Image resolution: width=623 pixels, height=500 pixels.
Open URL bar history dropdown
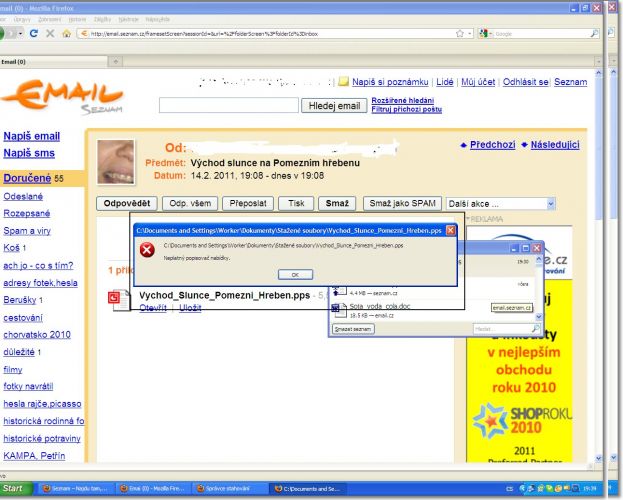(470, 33)
